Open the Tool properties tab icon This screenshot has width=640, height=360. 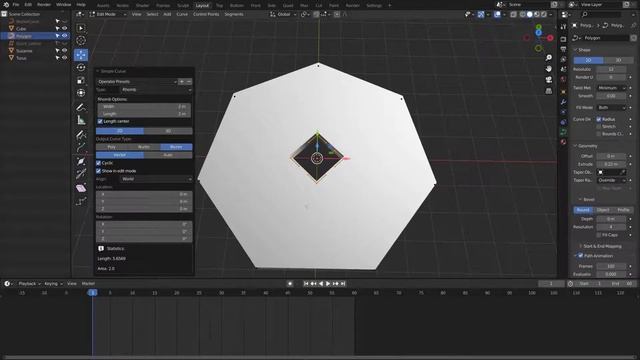pos(563,27)
